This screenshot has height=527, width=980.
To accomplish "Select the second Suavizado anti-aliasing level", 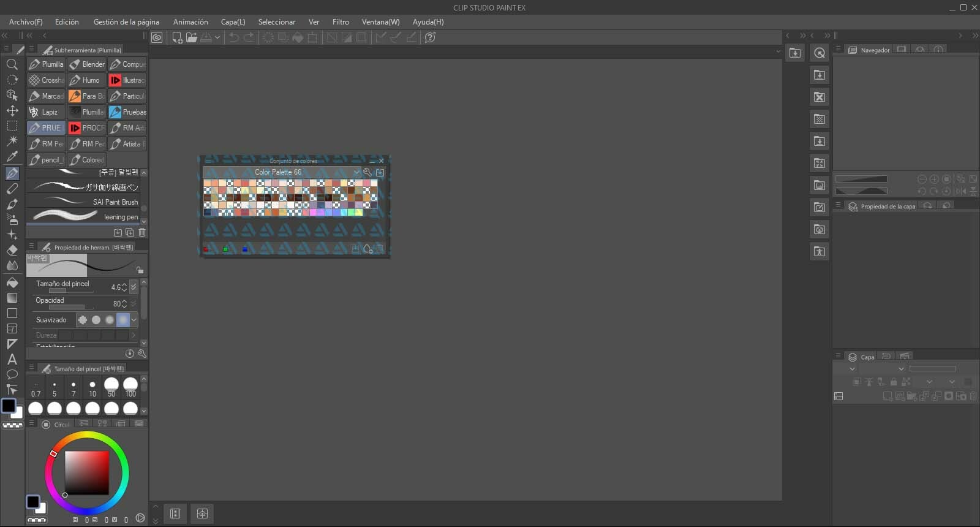I will pyautogui.click(x=96, y=320).
